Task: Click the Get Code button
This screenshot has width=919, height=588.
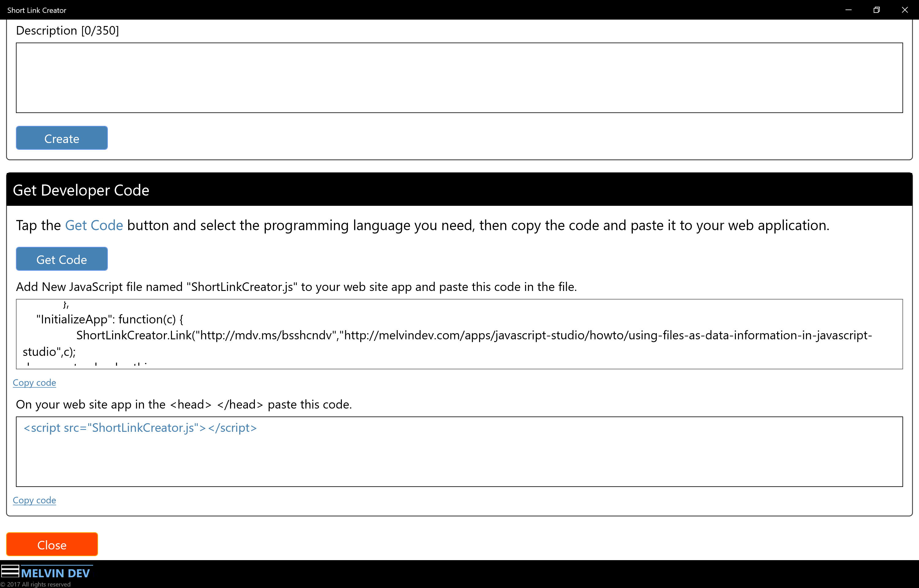Action: point(62,259)
